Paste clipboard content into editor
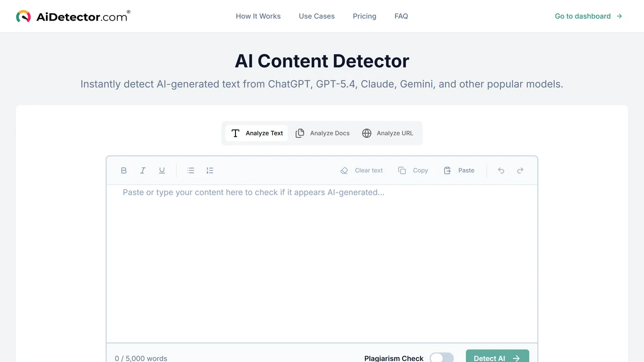Image resolution: width=644 pixels, height=362 pixels. tap(459, 170)
